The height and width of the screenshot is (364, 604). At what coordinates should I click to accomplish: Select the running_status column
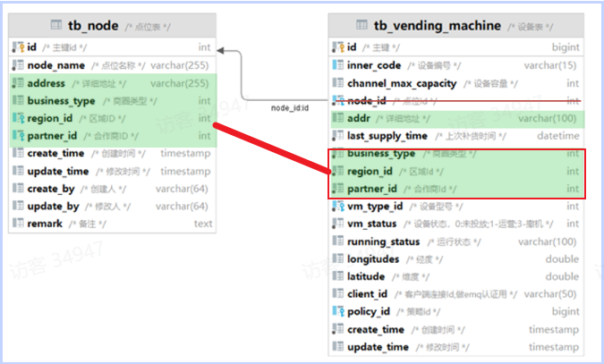point(383,241)
